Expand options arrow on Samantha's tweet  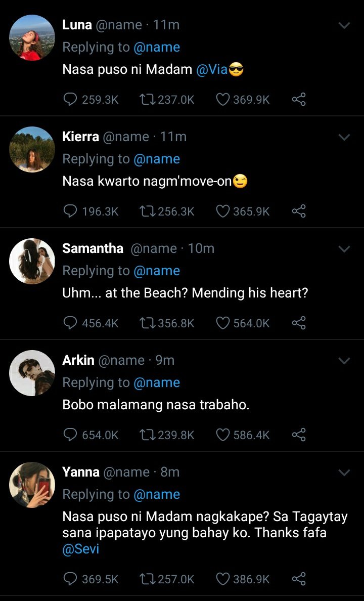(344, 249)
